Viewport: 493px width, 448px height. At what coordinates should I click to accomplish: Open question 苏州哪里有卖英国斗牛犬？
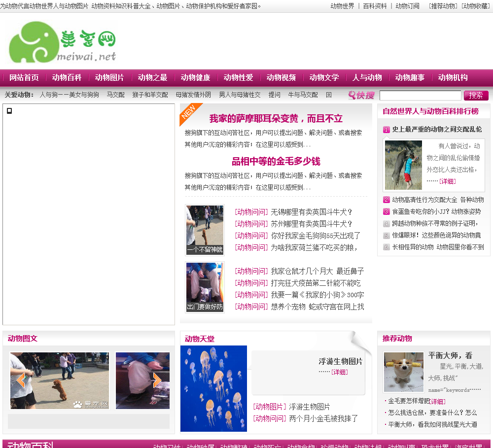[311, 224]
